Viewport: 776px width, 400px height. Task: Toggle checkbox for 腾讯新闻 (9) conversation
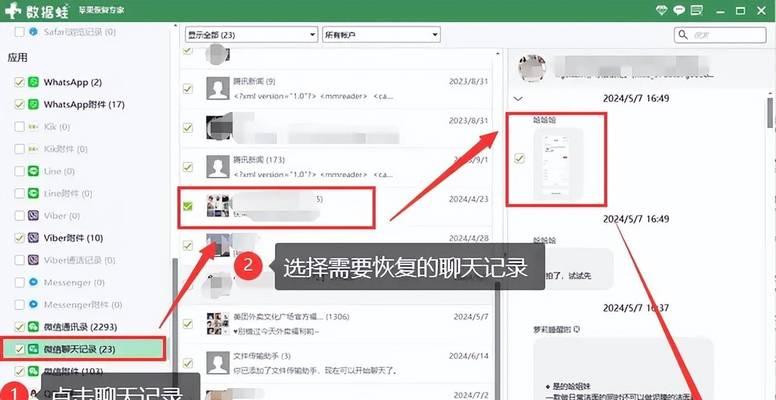[188, 89]
